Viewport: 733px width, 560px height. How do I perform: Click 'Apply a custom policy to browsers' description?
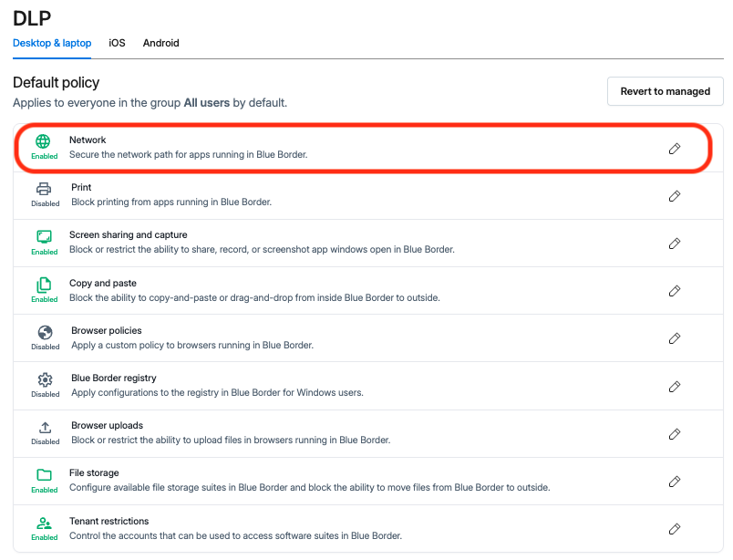point(192,345)
